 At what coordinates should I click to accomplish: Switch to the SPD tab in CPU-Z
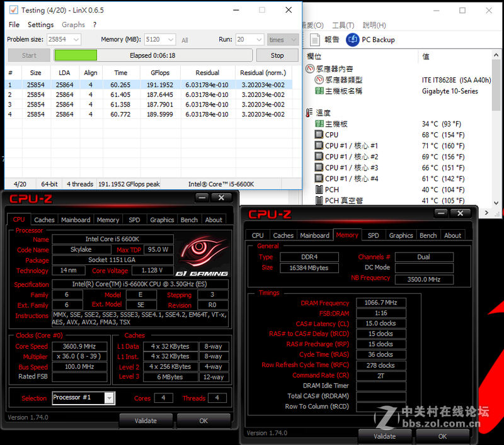point(134,220)
